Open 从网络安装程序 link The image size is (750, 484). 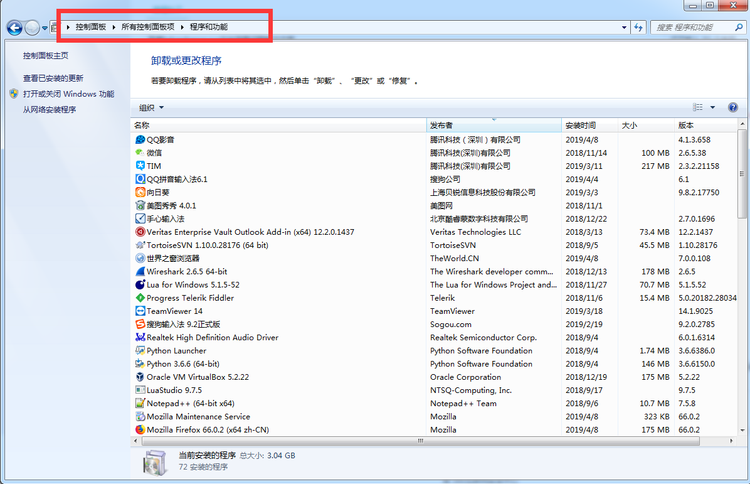point(49,110)
